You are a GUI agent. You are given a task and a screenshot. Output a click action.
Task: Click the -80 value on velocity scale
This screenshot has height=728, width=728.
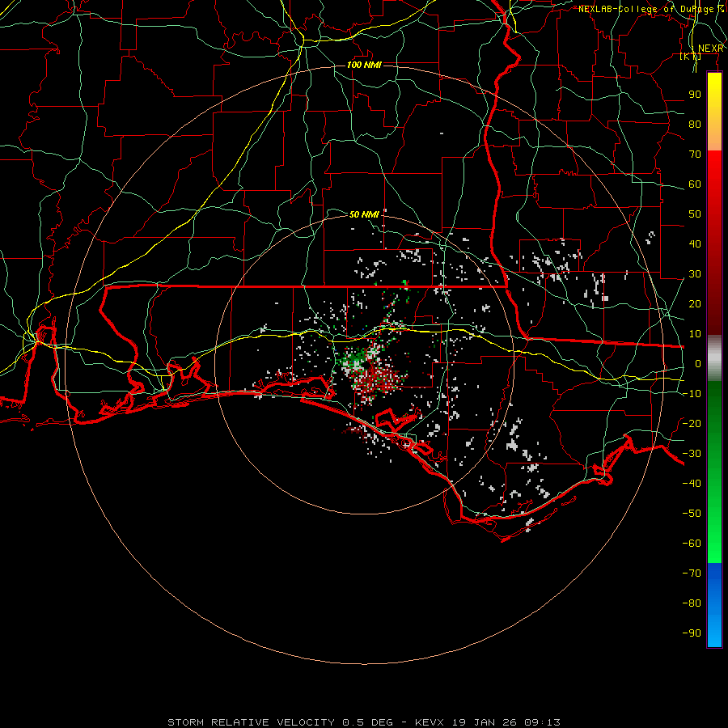[x=692, y=603]
